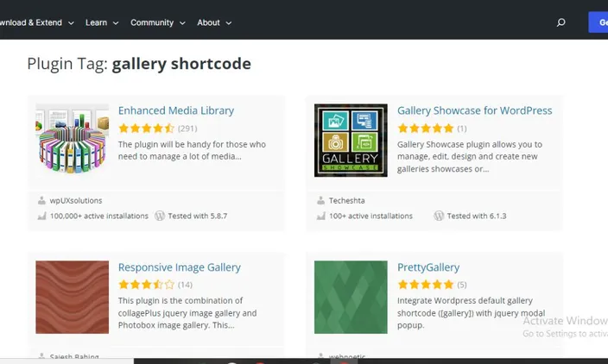The height and width of the screenshot is (364, 608).
Task: Click 'Tested with 5.8.7' text
Action: tap(198, 217)
